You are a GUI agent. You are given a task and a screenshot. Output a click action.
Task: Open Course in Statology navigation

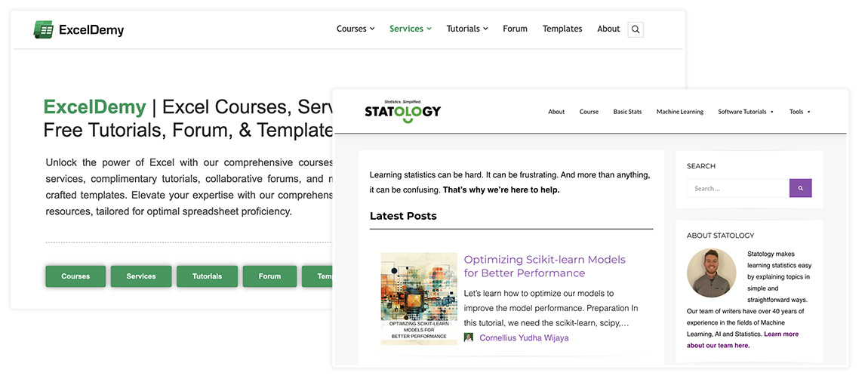coord(589,112)
